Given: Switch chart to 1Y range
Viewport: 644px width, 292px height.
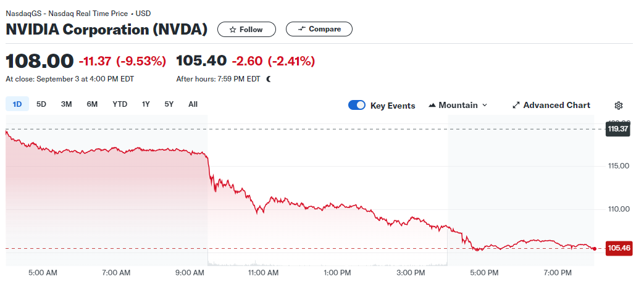Looking at the screenshot, I should (146, 104).
